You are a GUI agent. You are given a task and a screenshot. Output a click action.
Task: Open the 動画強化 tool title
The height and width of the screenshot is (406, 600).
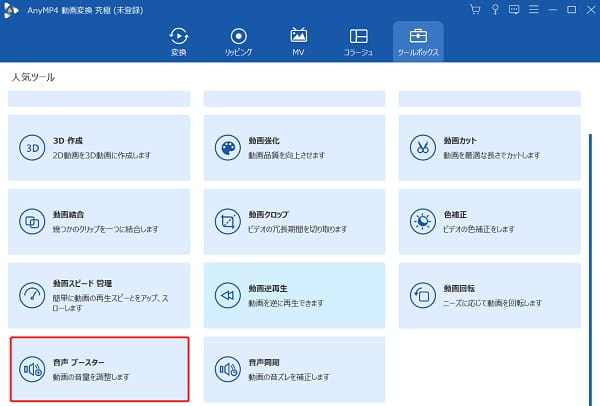pyautogui.click(x=264, y=140)
